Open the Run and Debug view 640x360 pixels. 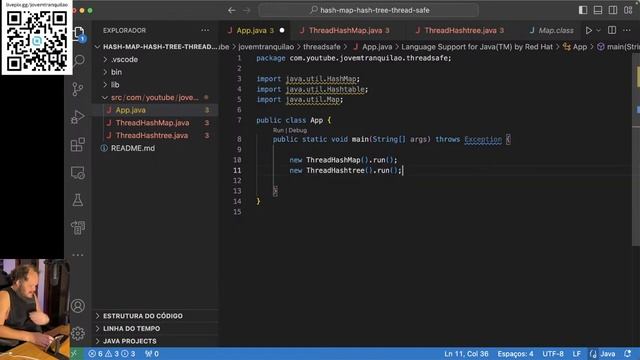[x=78, y=117]
